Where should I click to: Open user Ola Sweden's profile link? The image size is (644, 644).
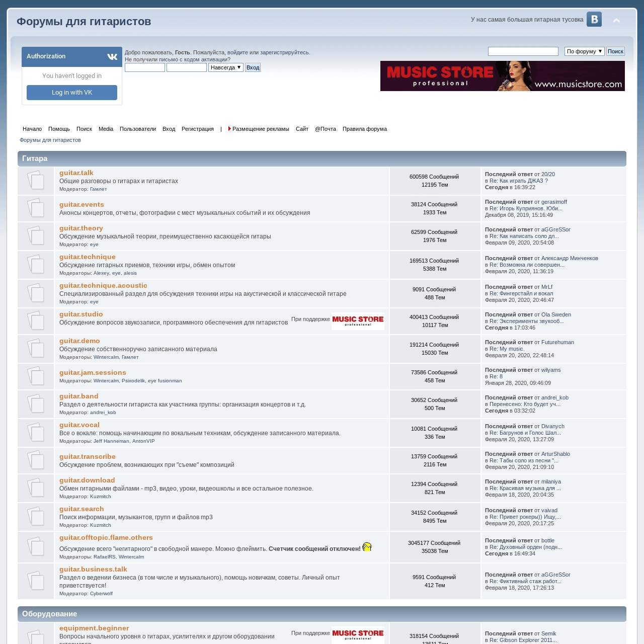click(556, 314)
